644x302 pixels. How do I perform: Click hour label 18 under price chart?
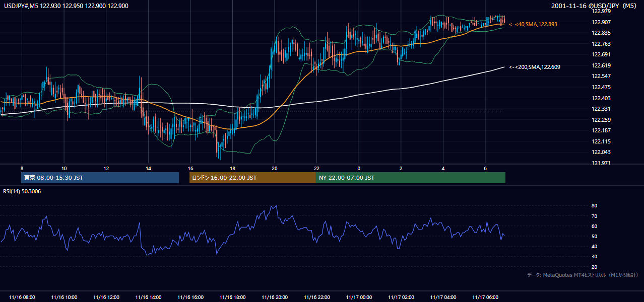(x=232, y=168)
